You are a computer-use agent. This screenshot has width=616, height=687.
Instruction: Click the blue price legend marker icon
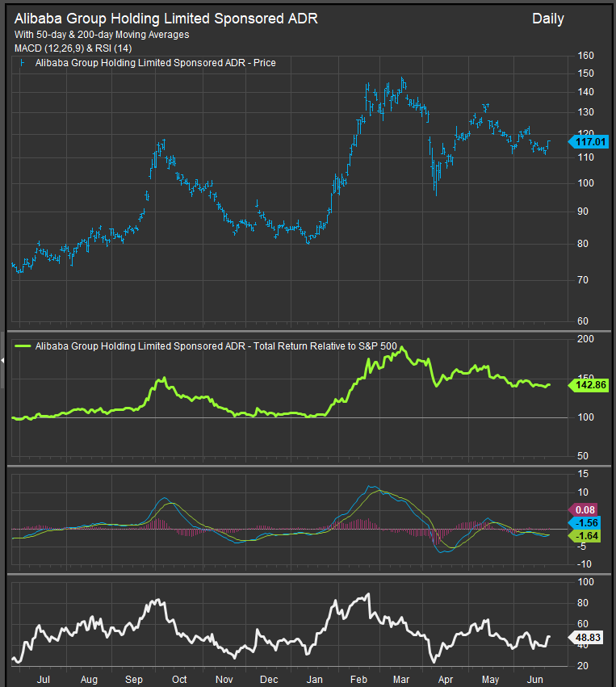22,63
